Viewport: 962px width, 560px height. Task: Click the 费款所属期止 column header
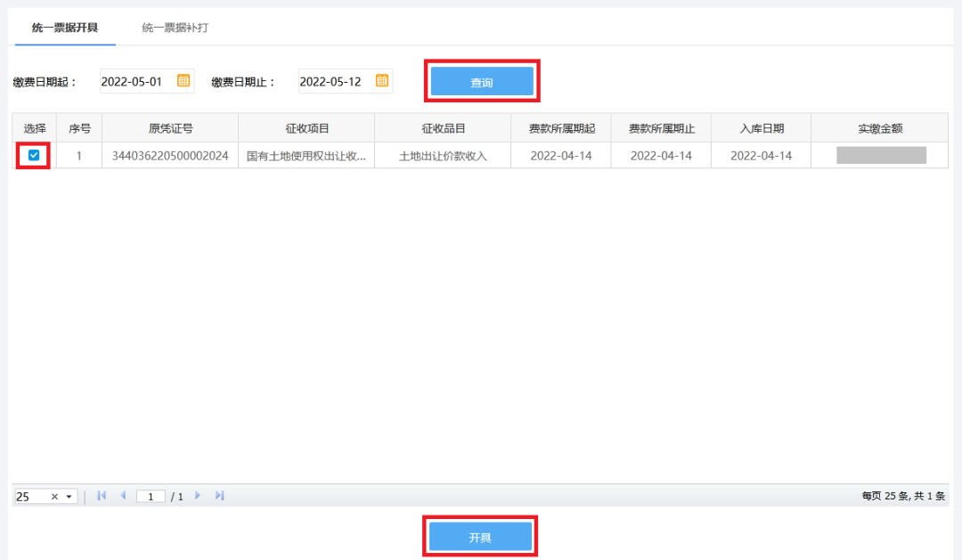pyautogui.click(x=661, y=128)
